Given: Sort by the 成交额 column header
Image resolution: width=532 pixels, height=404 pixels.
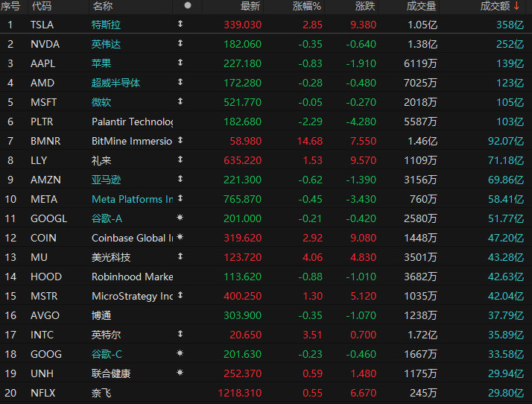Looking at the screenshot, I should [495, 6].
